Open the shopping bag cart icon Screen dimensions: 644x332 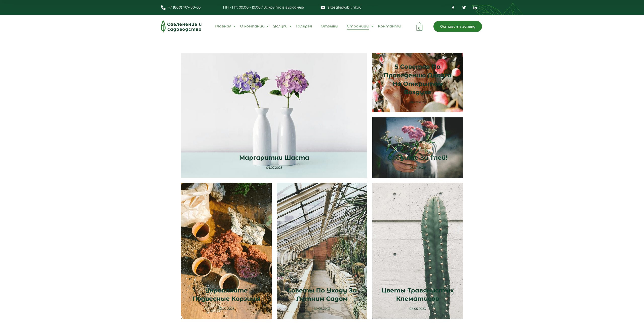(x=419, y=26)
